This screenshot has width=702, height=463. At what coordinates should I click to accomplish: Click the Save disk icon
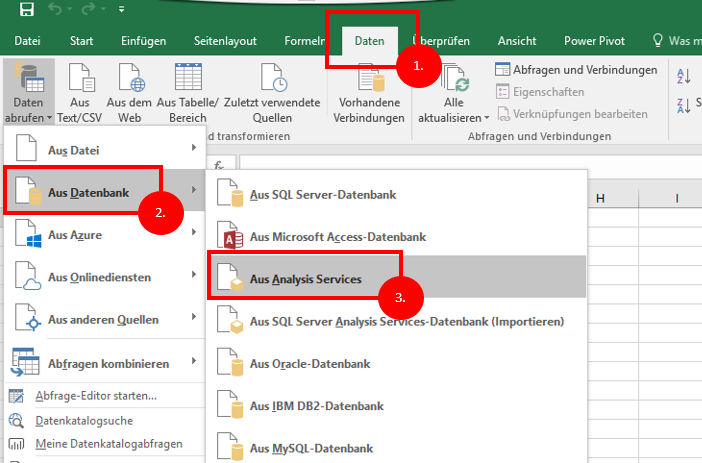click(x=26, y=9)
